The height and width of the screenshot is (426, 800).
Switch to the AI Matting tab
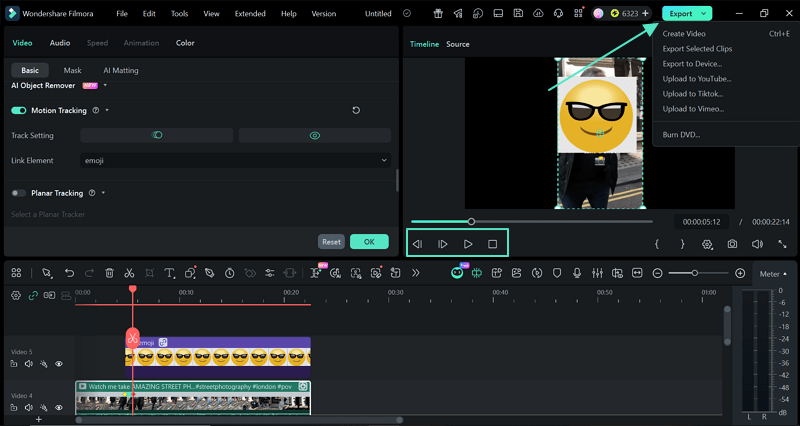(x=121, y=71)
